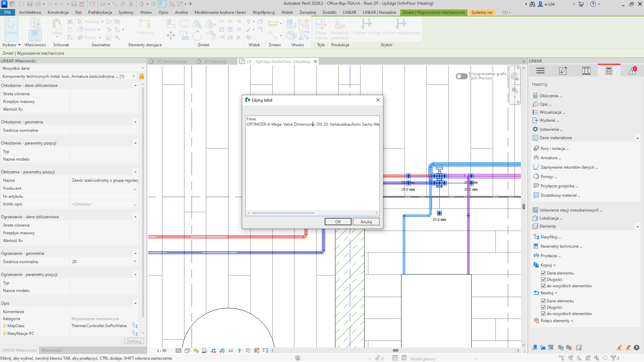Click the hamburger menu icon in LINEAR panel
The height and width of the screenshot is (362, 644).
540,71
